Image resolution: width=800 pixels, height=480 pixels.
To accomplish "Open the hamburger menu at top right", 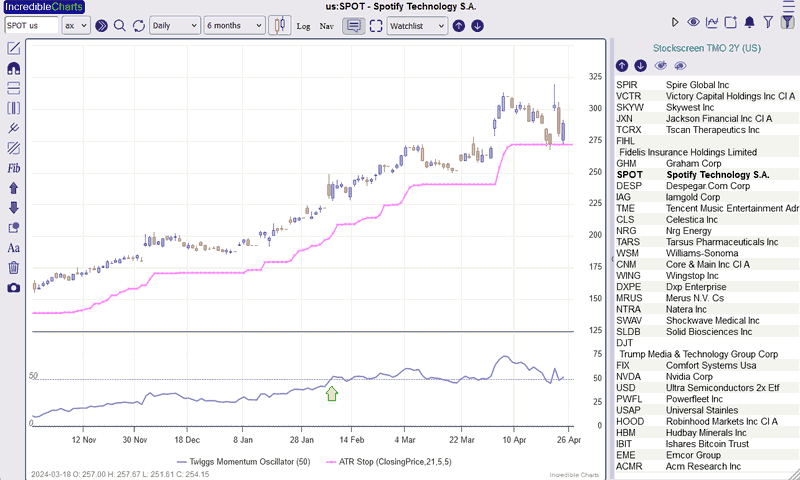I will [x=789, y=7].
